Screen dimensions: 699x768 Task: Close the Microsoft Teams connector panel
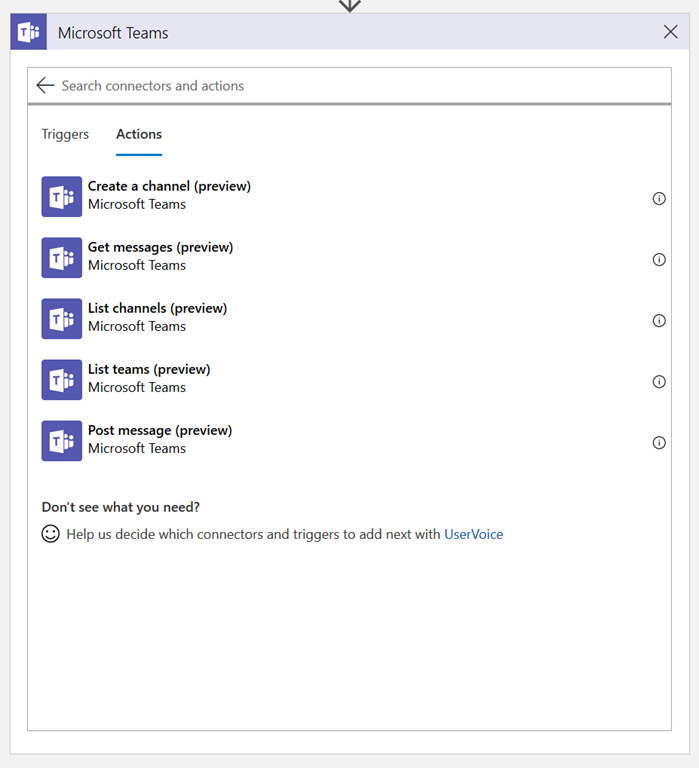(x=671, y=32)
